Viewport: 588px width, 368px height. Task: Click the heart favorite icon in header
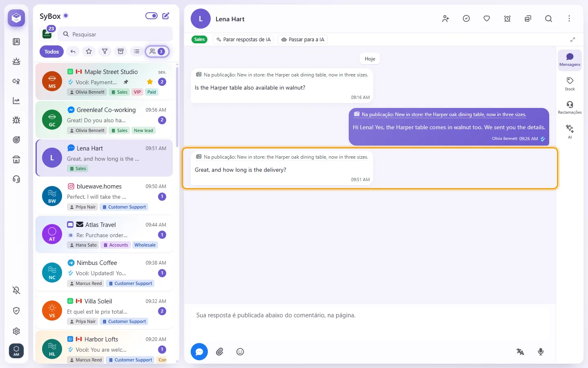(487, 19)
